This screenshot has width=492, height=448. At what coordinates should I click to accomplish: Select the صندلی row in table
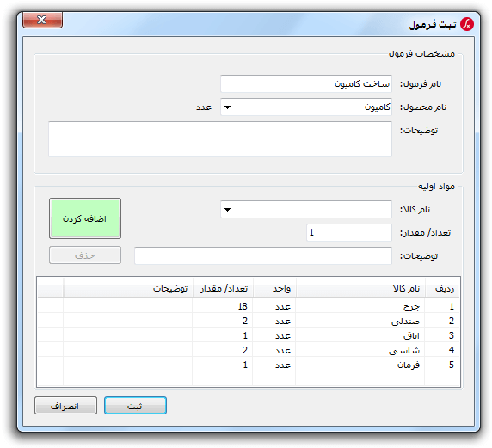249,321
